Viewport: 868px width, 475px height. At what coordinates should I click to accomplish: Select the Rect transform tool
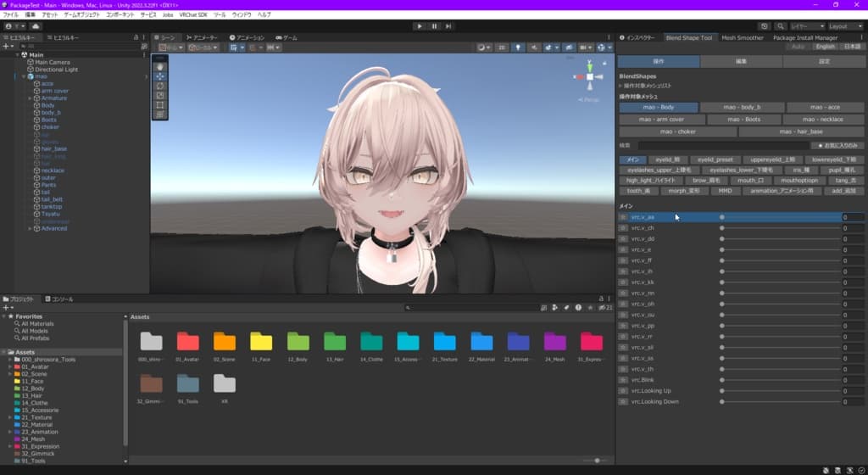coord(160,104)
